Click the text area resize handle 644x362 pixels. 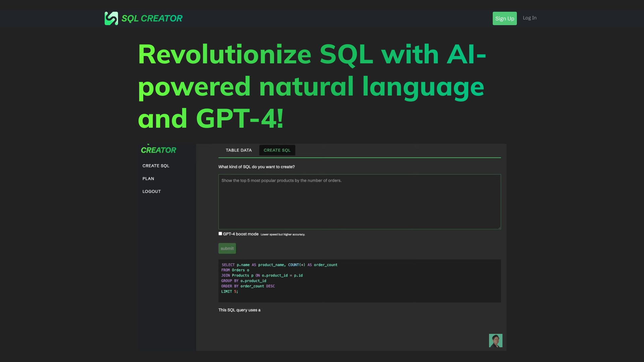tap(499, 228)
